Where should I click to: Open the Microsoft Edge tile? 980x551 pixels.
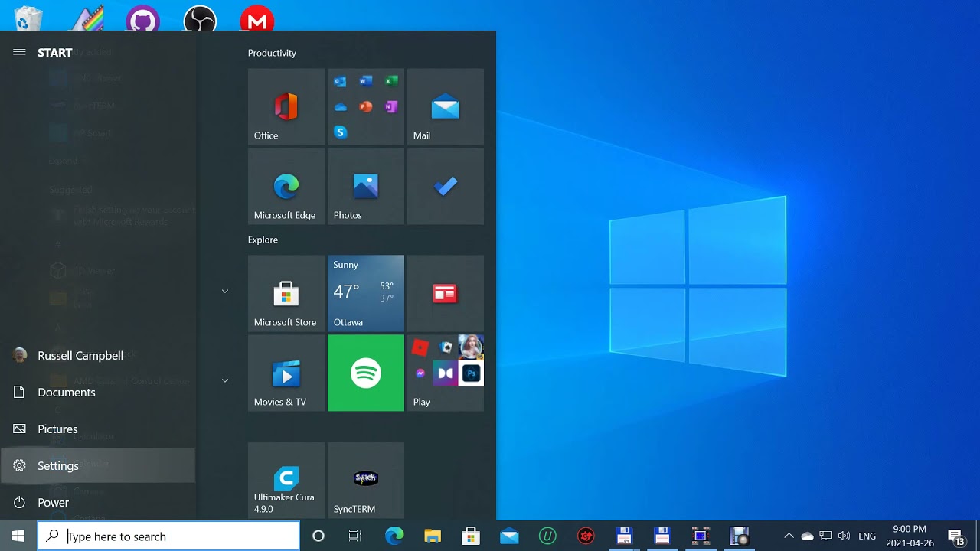(286, 187)
